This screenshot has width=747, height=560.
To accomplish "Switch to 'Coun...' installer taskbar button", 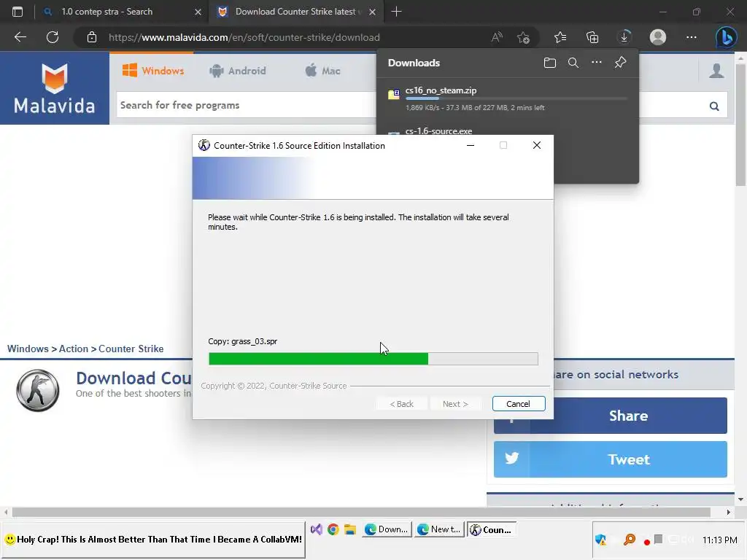I will (x=491, y=529).
